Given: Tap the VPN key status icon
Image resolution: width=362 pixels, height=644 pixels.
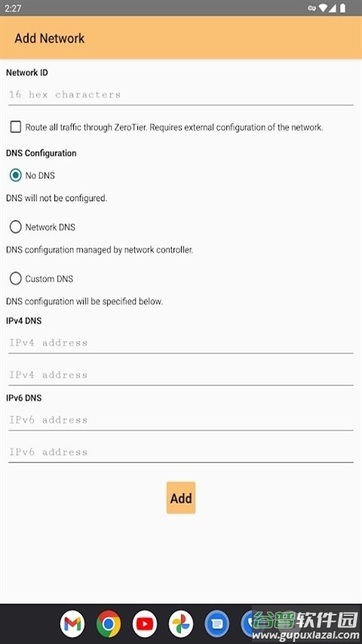Looking at the screenshot, I should (311, 8).
